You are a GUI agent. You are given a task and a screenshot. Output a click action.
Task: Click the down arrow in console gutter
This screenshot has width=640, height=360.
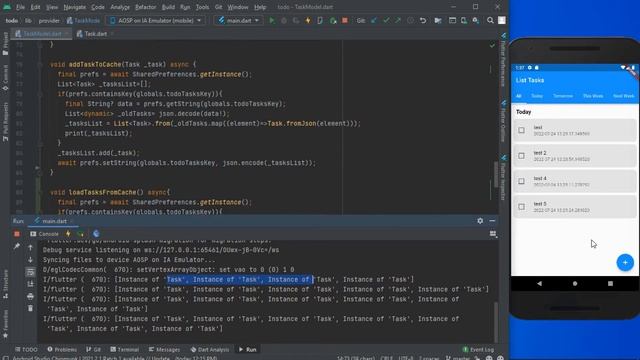30,260
